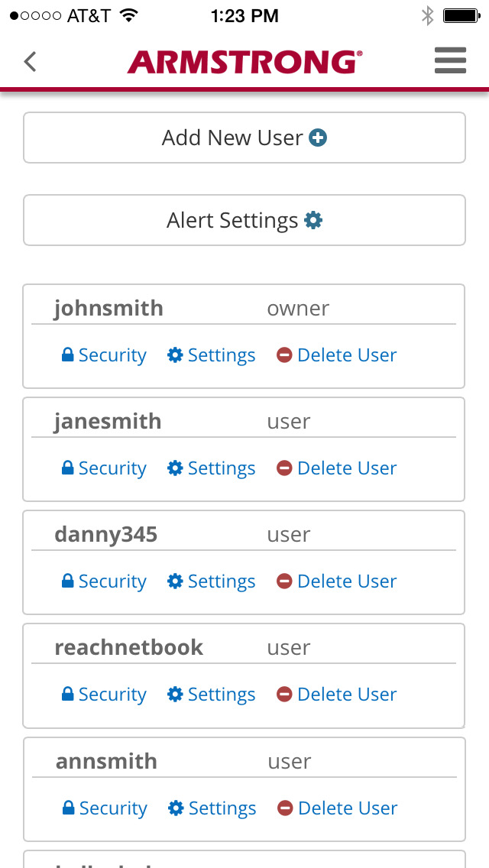Click the gear icon on Alert Settings
489x868 pixels.
point(313,221)
